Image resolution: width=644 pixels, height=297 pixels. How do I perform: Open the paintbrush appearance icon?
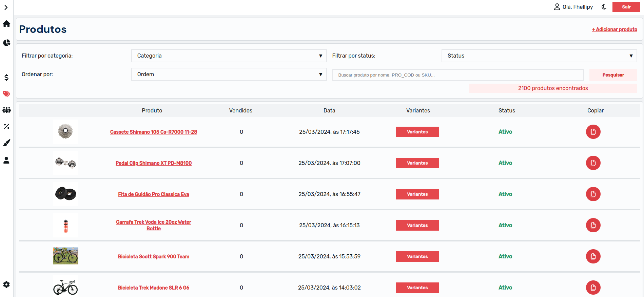[6, 143]
